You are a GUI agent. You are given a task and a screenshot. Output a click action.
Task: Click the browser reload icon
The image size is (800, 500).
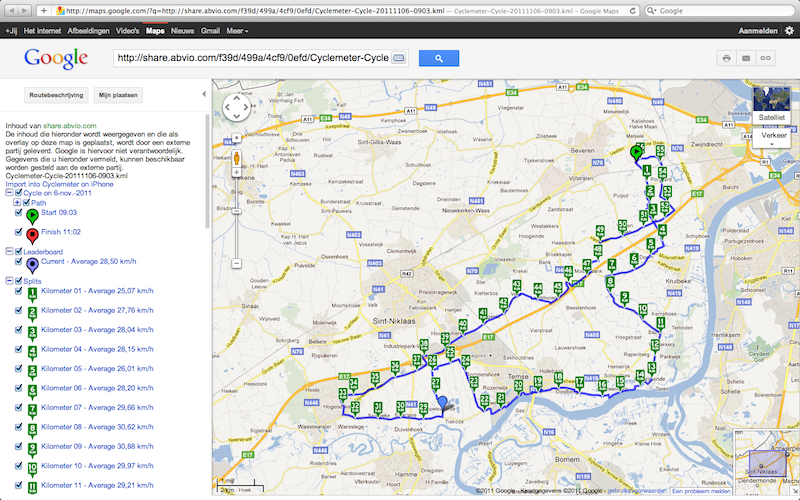click(633, 11)
